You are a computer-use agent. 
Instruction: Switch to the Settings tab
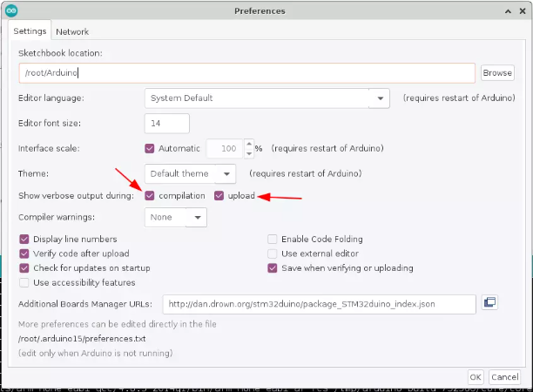coord(30,31)
